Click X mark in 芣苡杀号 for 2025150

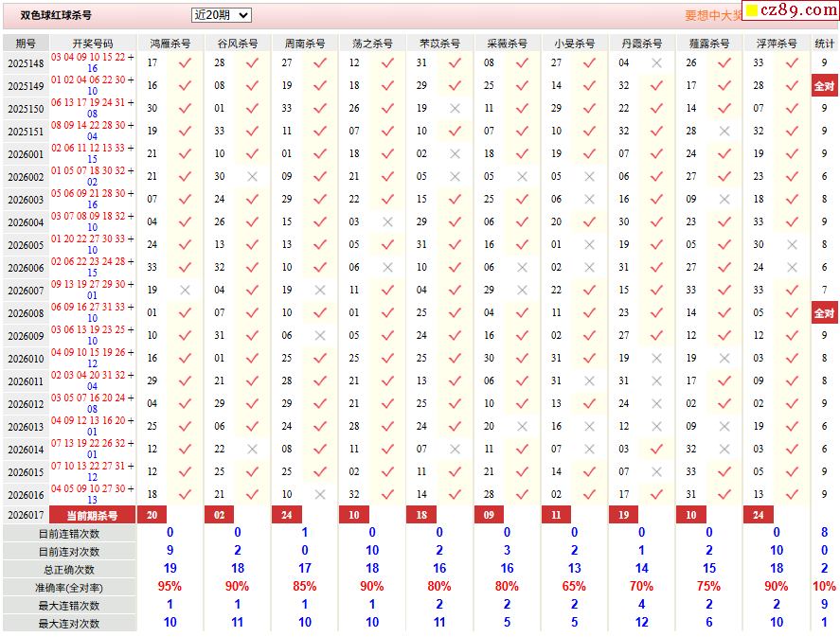tap(455, 109)
